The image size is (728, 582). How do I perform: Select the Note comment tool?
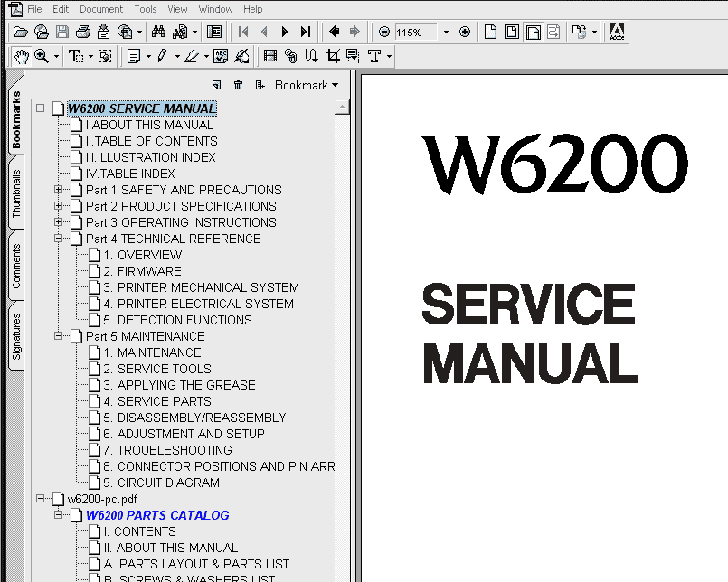[134, 57]
